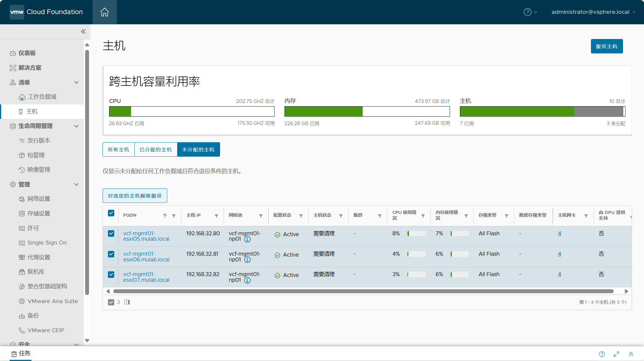The height and width of the screenshot is (361, 644).
Task: Open administrator@vsphere.local user dropdown
Action: point(593,12)
